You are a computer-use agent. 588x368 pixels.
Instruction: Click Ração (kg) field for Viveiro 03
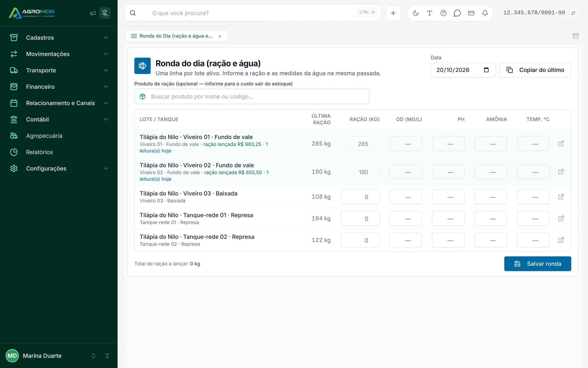click(360, 197)
